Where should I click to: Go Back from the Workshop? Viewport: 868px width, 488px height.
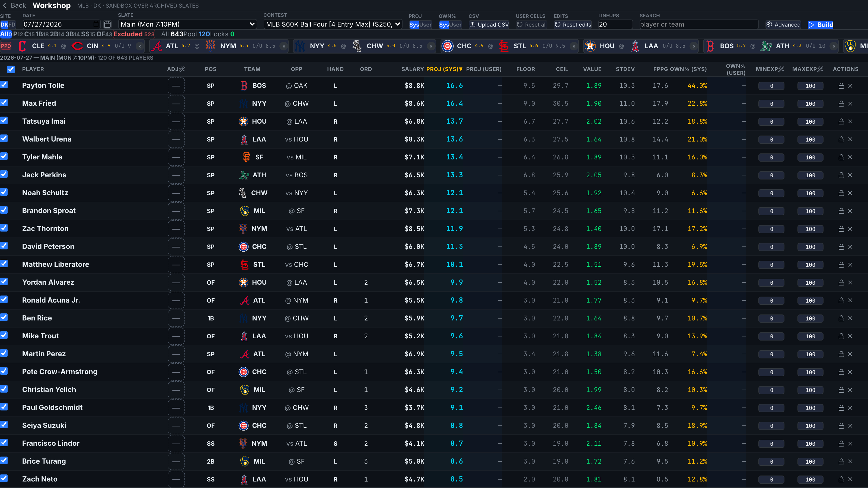point(14,5)
